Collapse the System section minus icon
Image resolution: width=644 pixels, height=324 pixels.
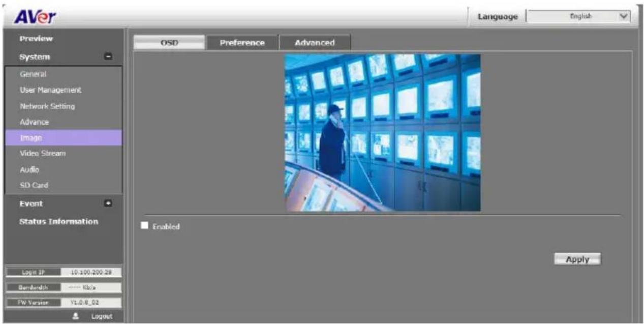click(x=108, y=57)
